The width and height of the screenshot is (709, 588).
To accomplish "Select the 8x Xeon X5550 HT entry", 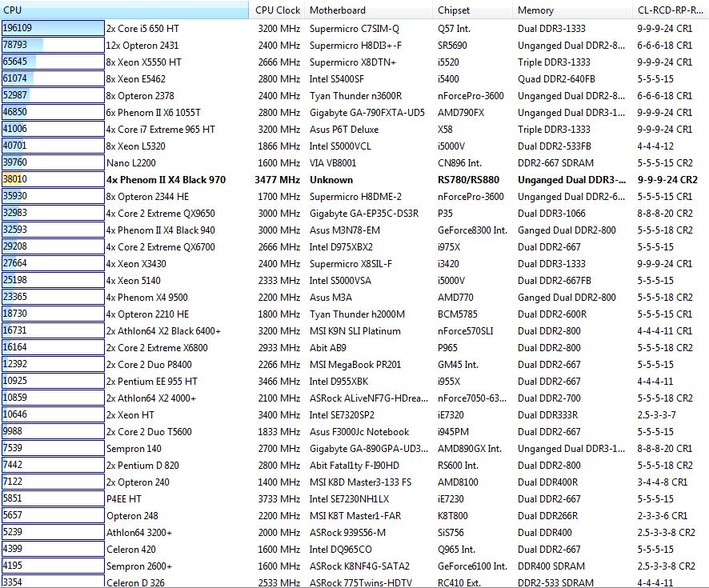I will click(x=144, y=62).
